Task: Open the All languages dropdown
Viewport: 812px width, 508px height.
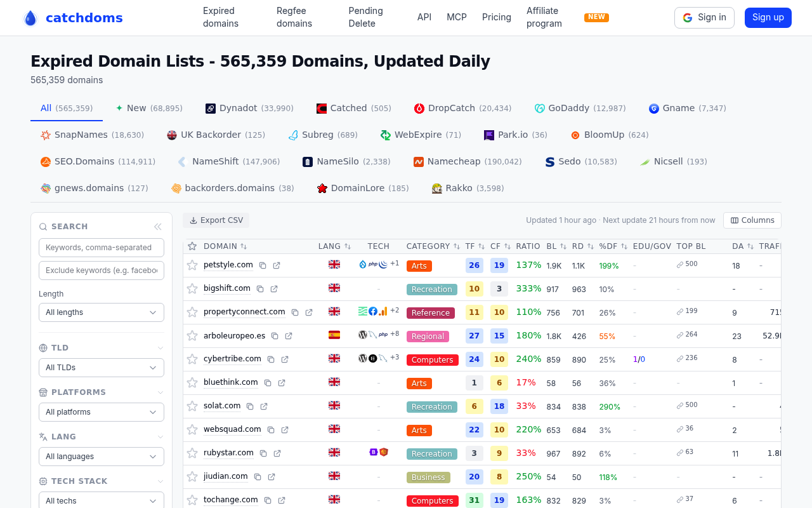Action: pyautogui.click(x=101, y=457)
